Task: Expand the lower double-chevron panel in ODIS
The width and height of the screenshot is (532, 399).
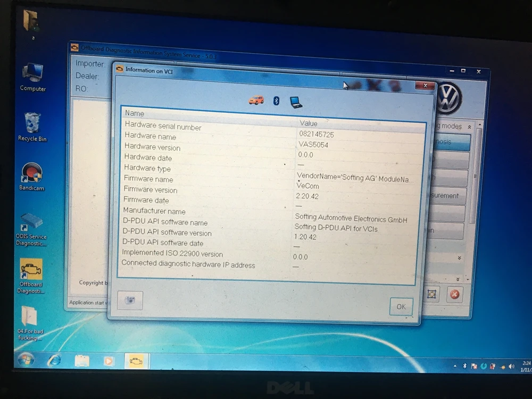Action: pos(459,258)
